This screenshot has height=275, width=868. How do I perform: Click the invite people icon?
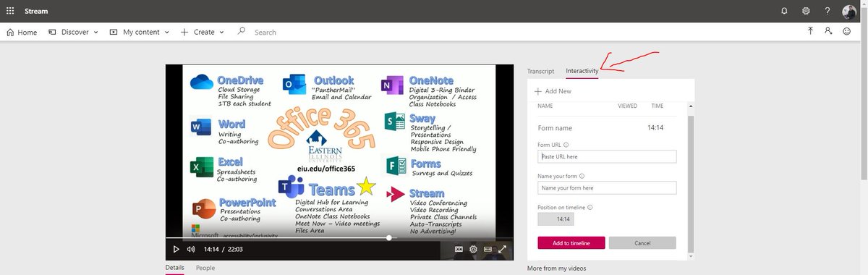[x=828, y=32]
